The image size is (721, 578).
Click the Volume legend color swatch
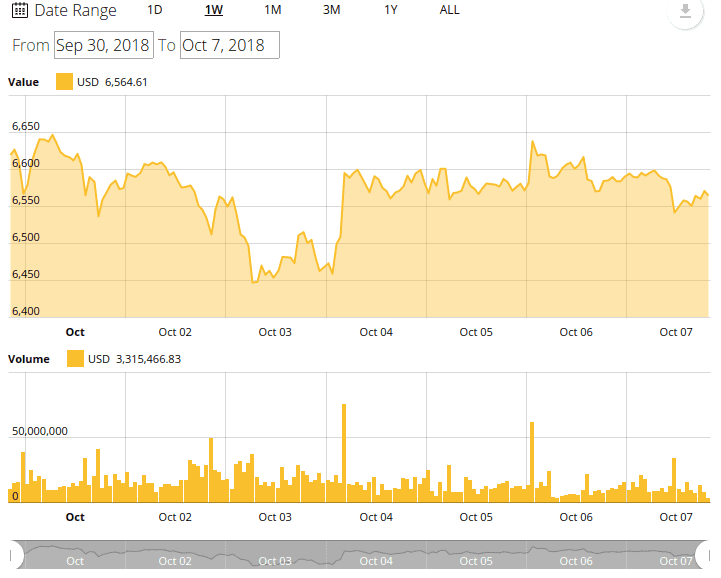(x=75, y=359)
